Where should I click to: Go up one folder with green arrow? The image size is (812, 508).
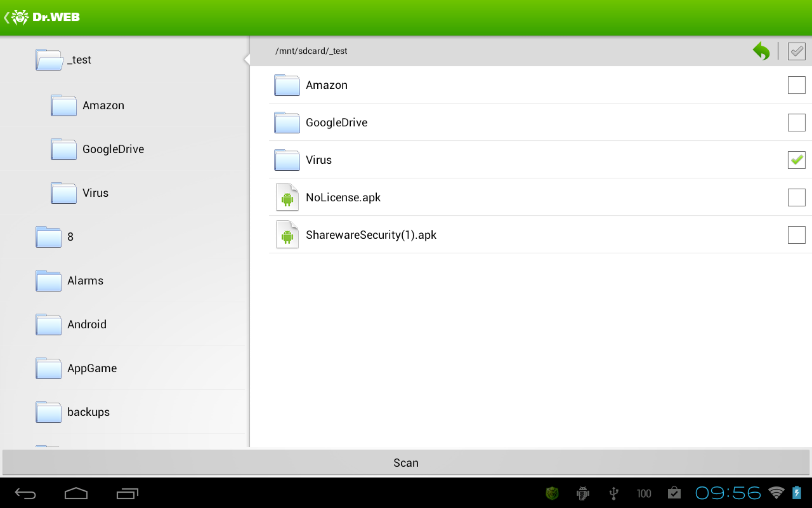coord(761,51)
